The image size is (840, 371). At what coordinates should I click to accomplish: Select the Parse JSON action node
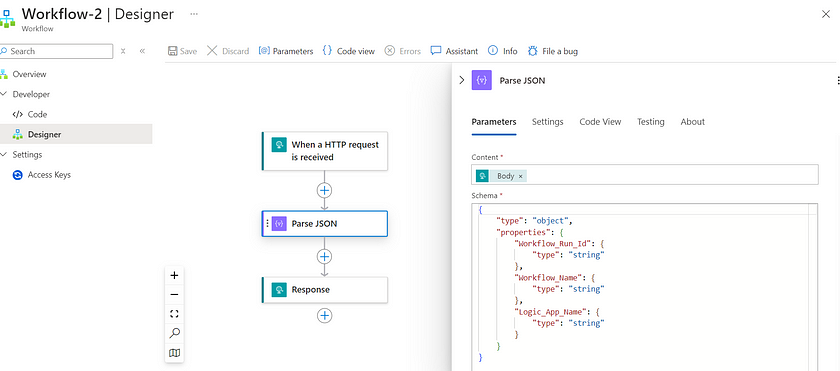pos(325,224)
